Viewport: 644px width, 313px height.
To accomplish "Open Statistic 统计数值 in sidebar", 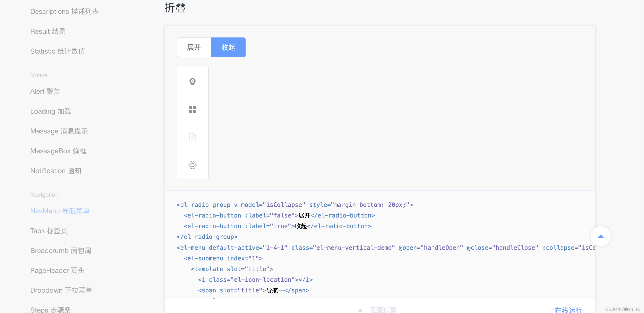I will [x=58, y=51].
